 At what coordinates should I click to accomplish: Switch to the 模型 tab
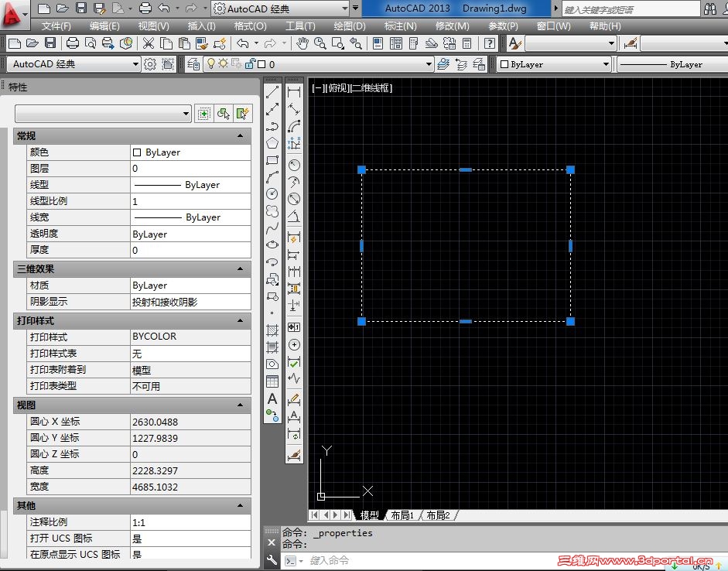click(369, 515)
